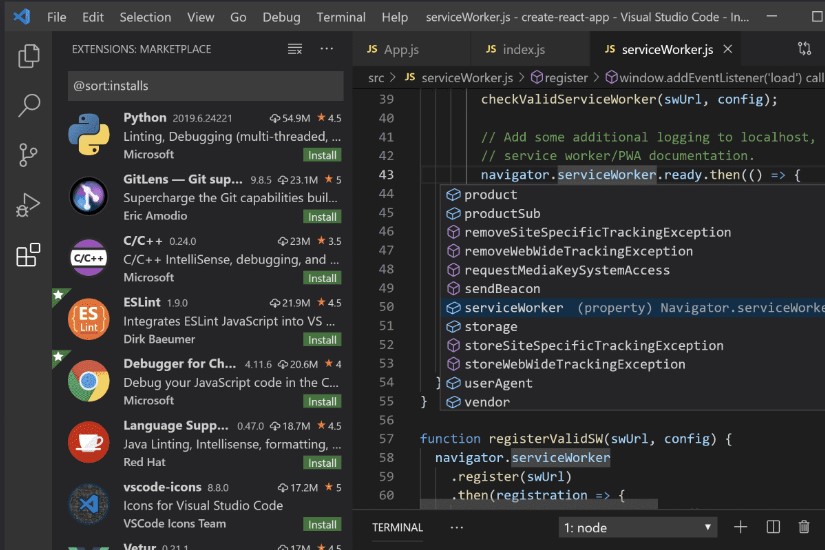Viewport: 825px width, 550px height.
Task: Open terminal panel more actions ellipsis
Action: pyautogui.click(x=457, y=527)
